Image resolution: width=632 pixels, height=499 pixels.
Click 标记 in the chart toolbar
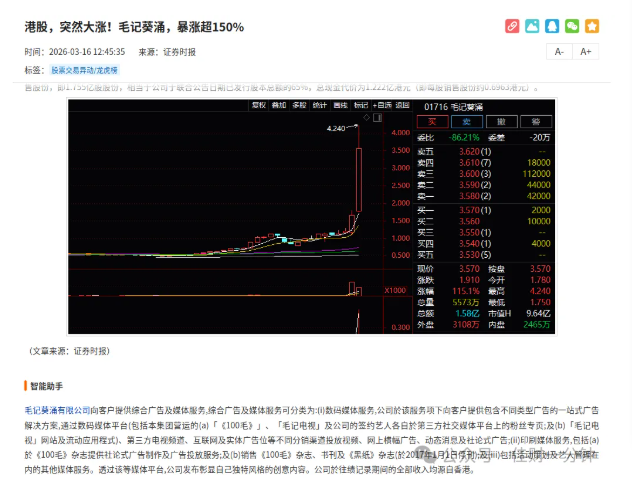[360, 105]
